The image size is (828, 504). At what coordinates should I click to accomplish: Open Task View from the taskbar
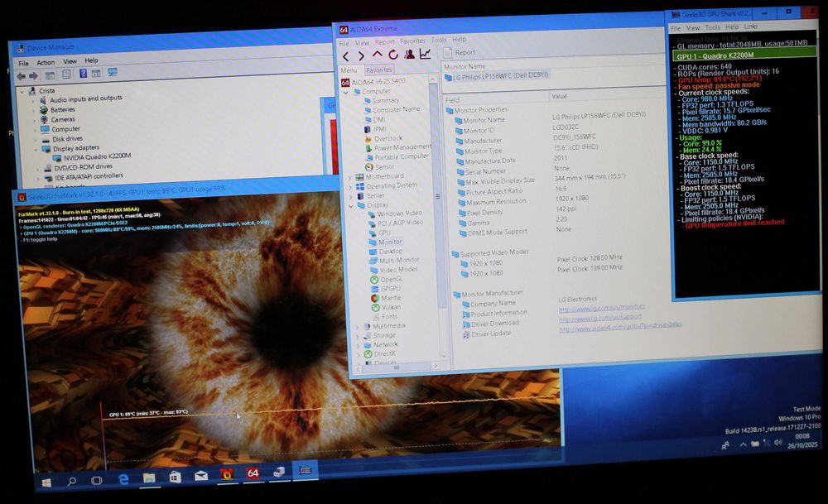(x=97, y=480)
